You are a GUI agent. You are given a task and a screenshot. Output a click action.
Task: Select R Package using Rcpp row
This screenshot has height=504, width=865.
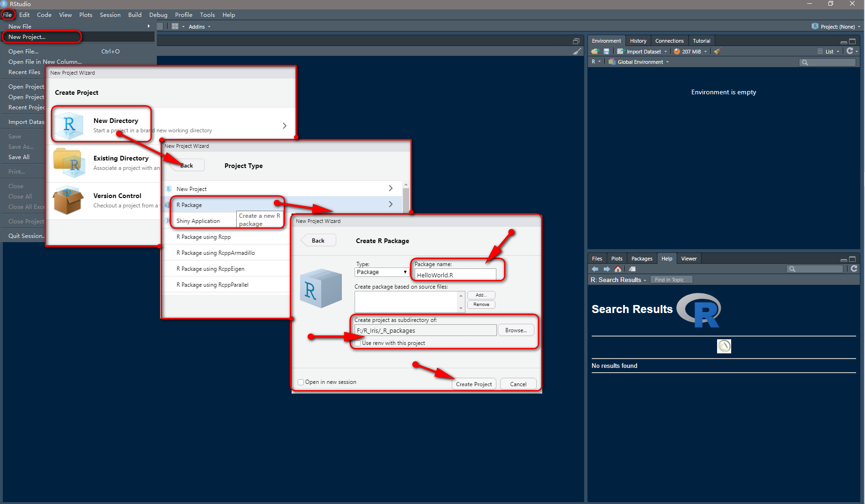point(226,237)
